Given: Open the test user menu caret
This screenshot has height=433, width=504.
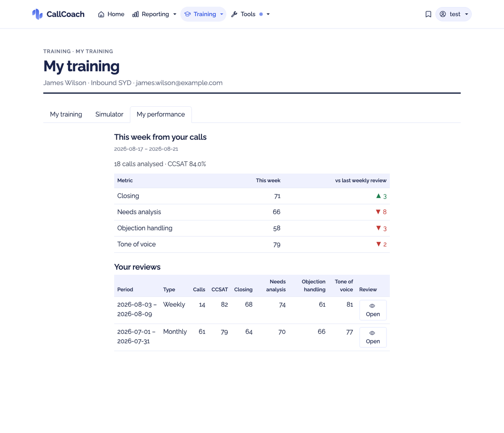Looking at the screenshot, I should [466, 14].
